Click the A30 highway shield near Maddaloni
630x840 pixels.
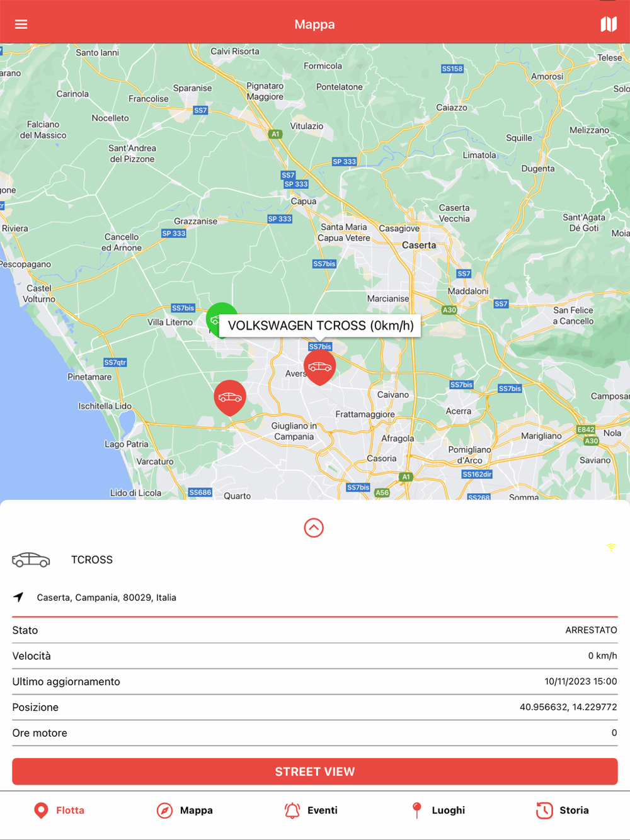(x=449, y=310)
